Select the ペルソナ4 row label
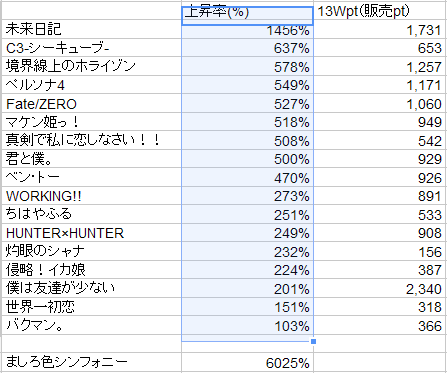447x373 pixels. point(92,85)
